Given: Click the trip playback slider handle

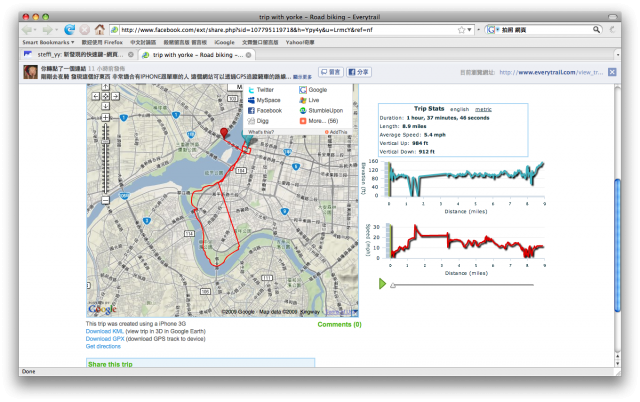Looking at the screenshot, I should (x=393, y=285).
